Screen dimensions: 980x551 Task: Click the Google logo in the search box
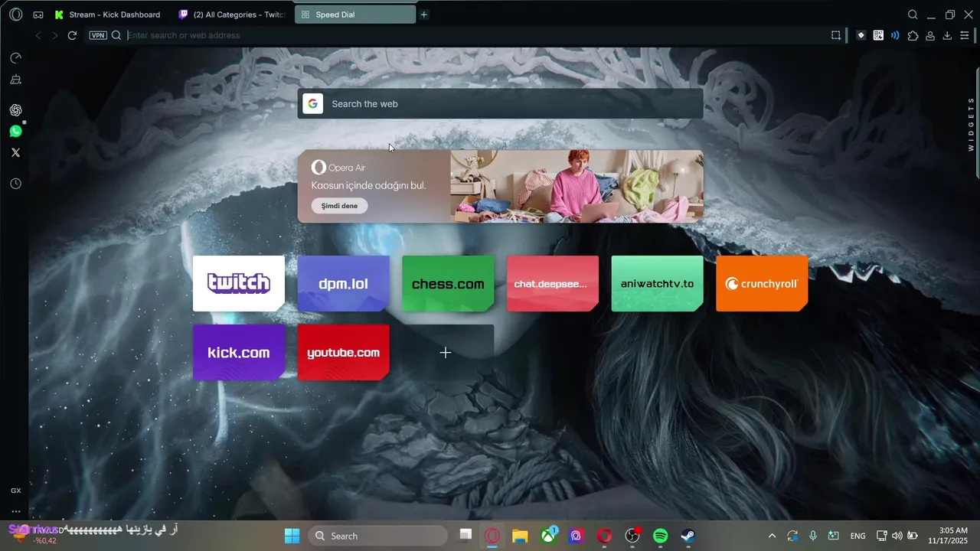click(x=312, y=104)
